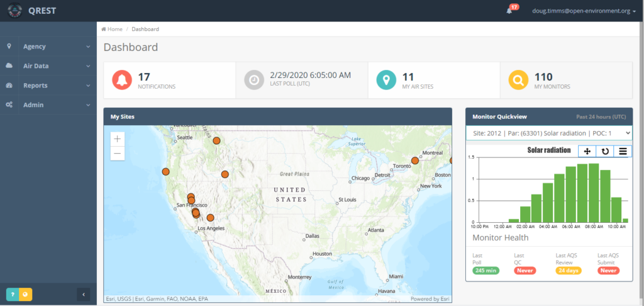
Task: Select the site marker east of Los Angeles
Action: (x=210, y=218)
